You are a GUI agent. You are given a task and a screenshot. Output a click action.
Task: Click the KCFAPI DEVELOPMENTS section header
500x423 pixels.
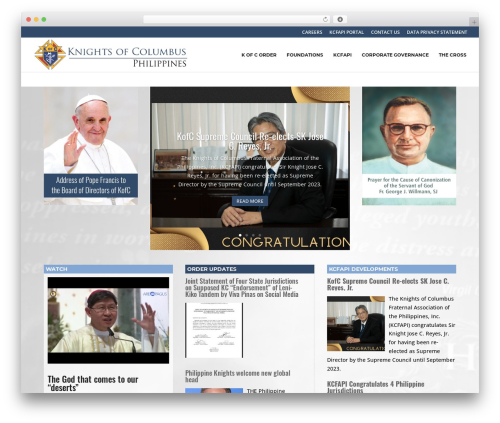click(x=391, y=269)
